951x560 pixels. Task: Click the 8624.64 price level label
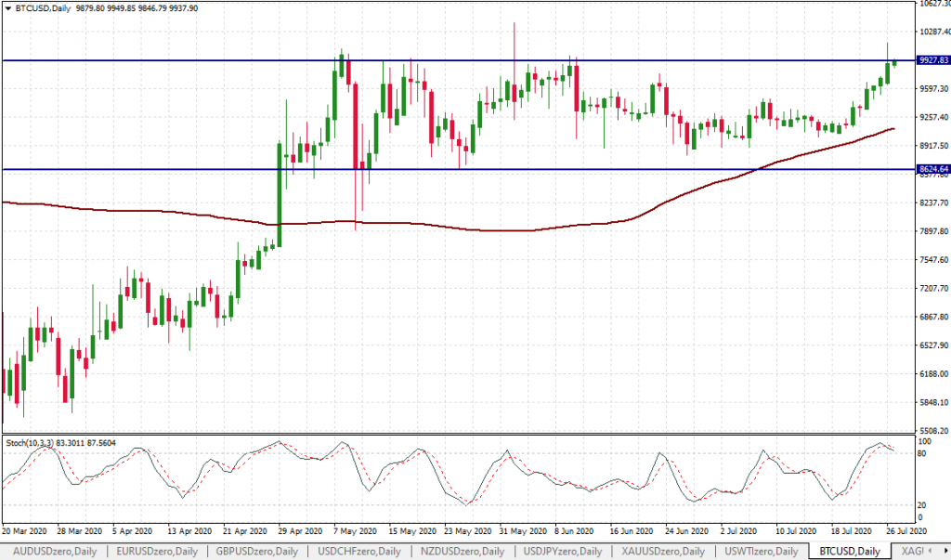click(x=931, y=169)
